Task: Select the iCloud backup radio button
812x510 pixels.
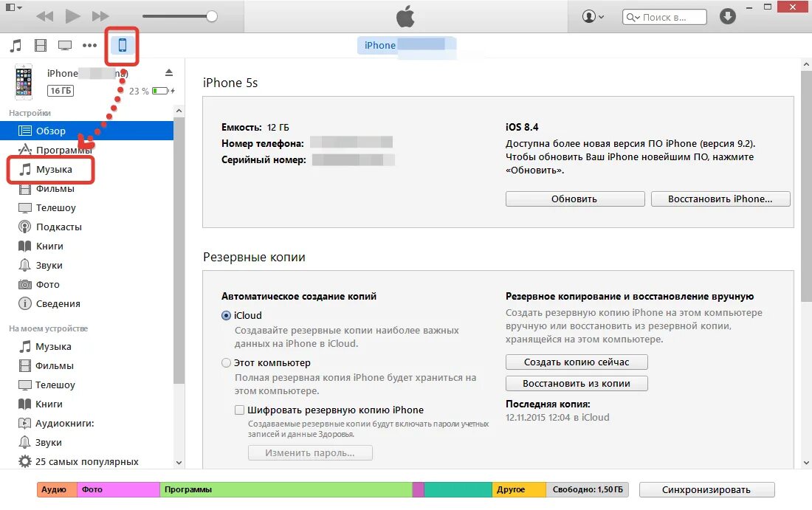Action: pos(226,315)
